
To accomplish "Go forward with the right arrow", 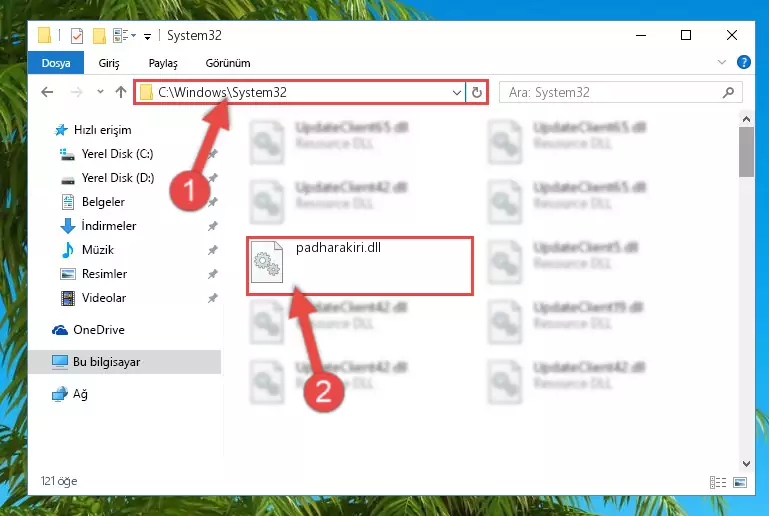I will [x=76, y=92].
